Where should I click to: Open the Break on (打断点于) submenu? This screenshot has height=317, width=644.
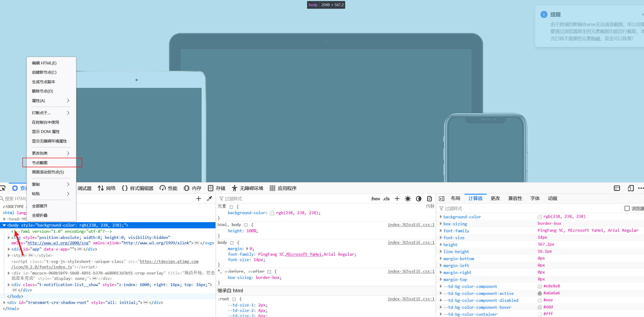click(x=51, y=113)
